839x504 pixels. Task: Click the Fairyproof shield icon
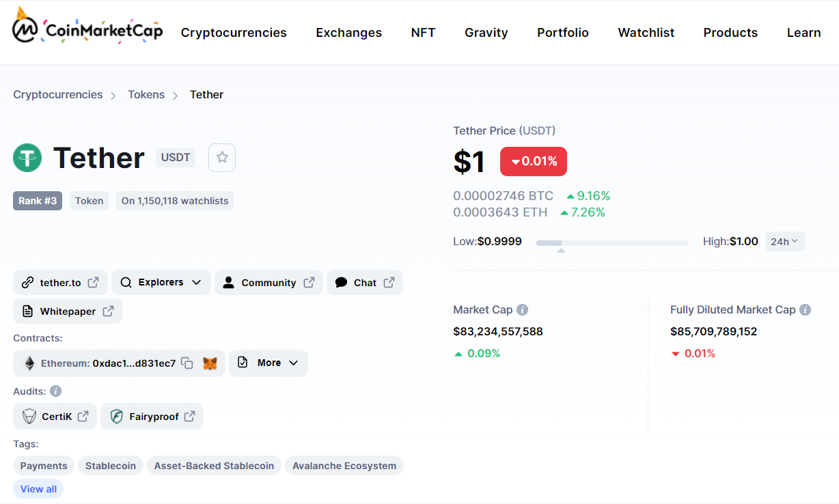(117, 416)
